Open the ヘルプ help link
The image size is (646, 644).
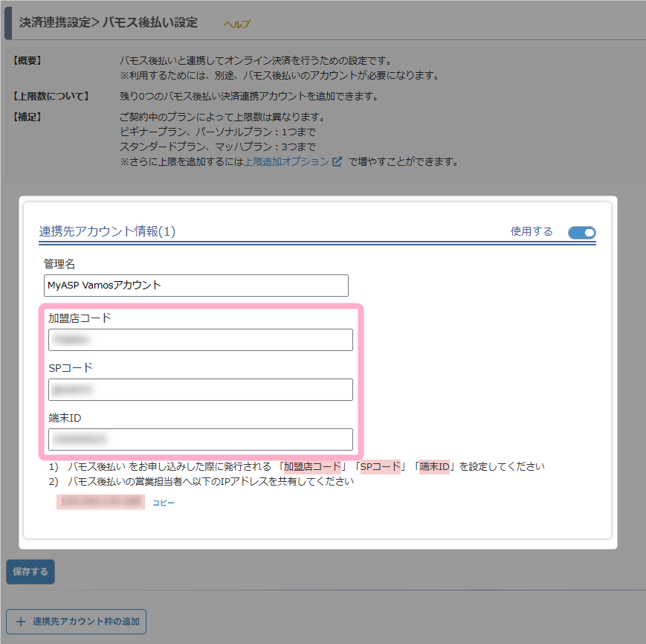coord(237,24)
